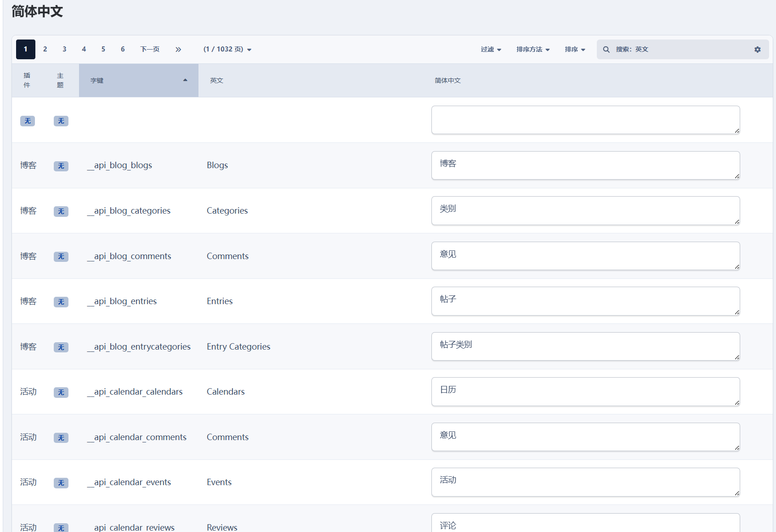Click 无 theme badge for _api_blog_blogs
The image size is (776, 532).
[x=61, y=166]
